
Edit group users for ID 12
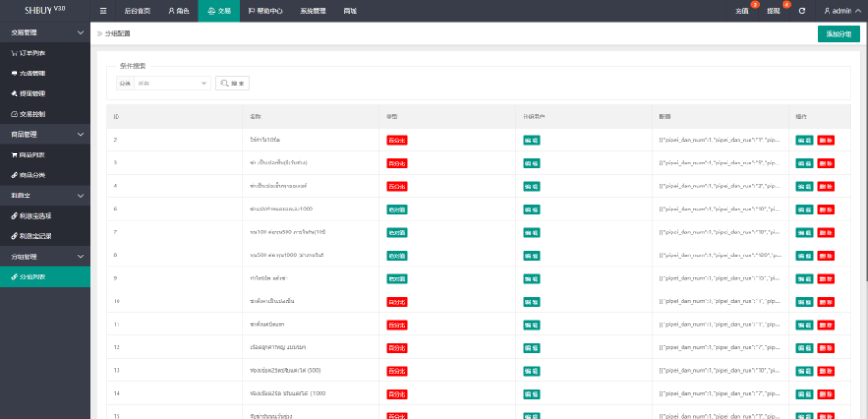click(x=532, y=347)
